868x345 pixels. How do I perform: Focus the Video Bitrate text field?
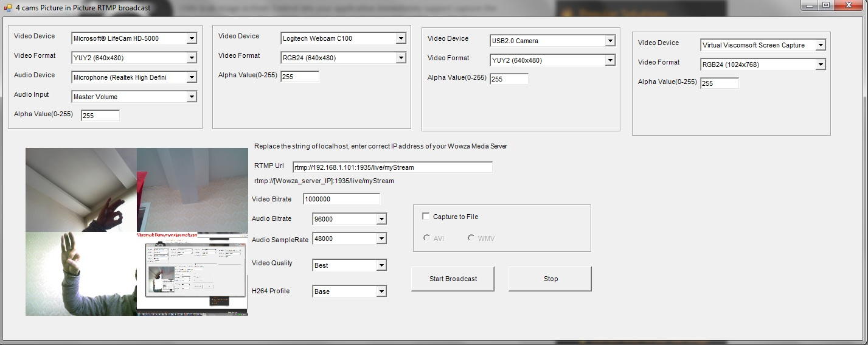coord(341,199)
